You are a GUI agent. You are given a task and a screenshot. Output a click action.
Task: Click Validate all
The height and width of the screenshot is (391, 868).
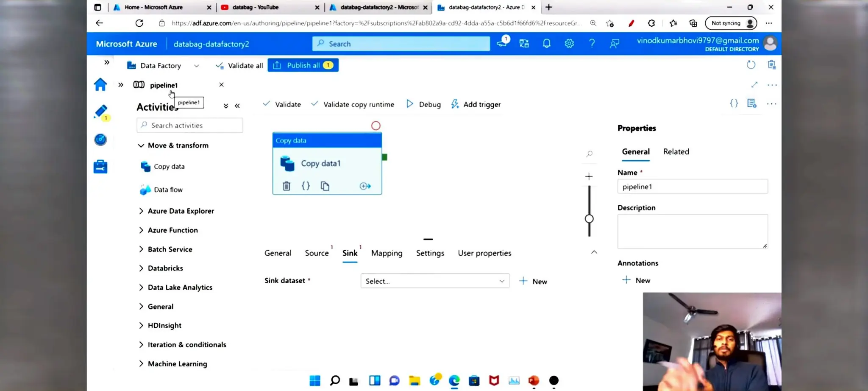pyautogui.click(x=239, y=65)
